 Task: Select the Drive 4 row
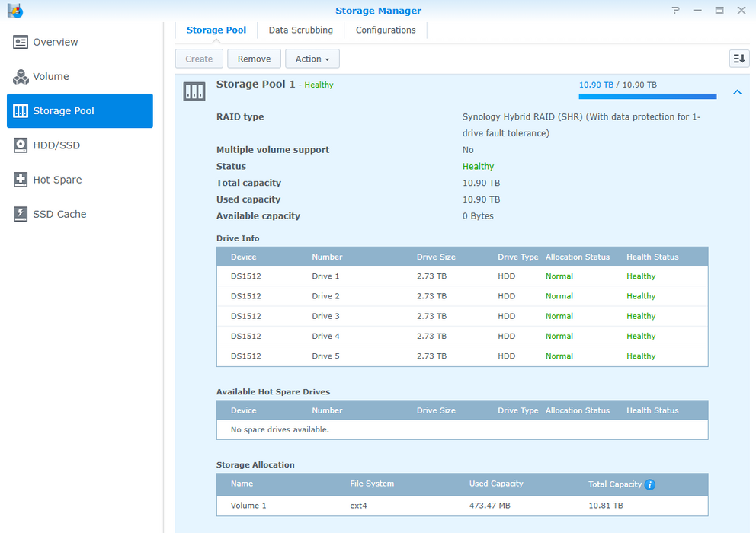point(462,336)
